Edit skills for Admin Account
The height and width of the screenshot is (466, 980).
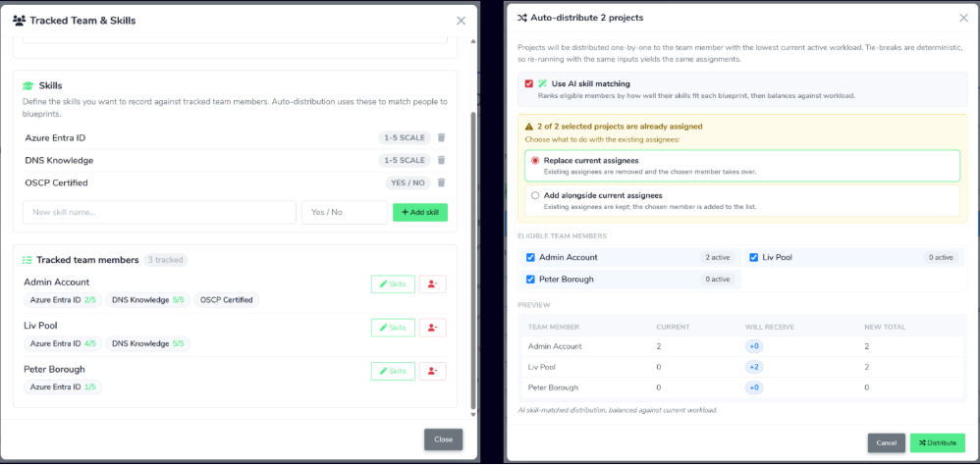pos(393,285)
